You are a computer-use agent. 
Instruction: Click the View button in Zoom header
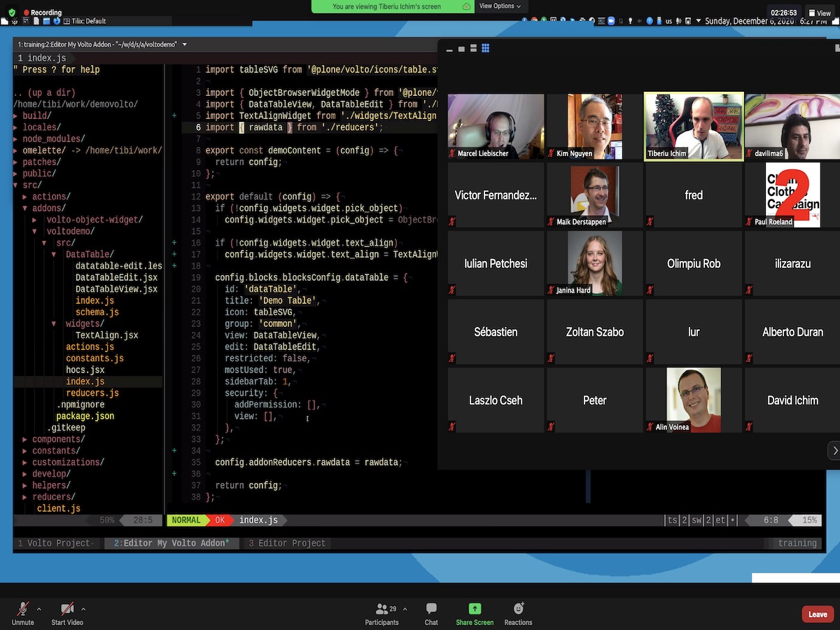point(819,13)
